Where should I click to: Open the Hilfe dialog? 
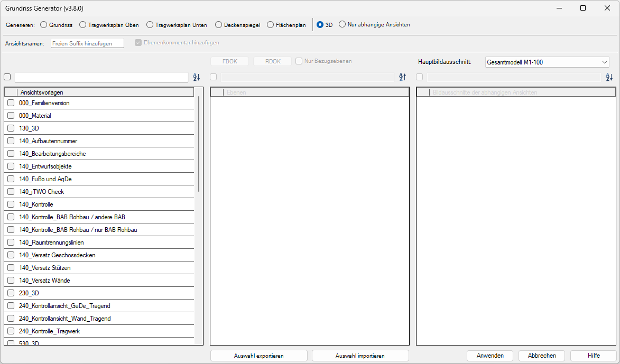[593, 355]
